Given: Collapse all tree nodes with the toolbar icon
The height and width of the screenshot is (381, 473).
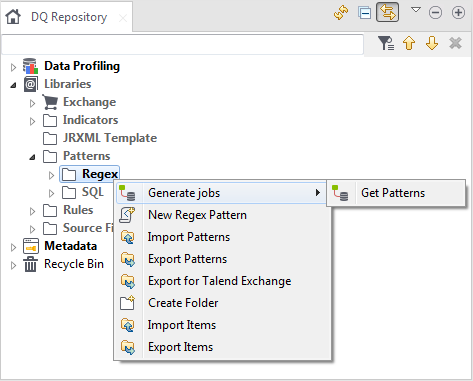Looking at the screenshot, I should click(x=365, y=13).
